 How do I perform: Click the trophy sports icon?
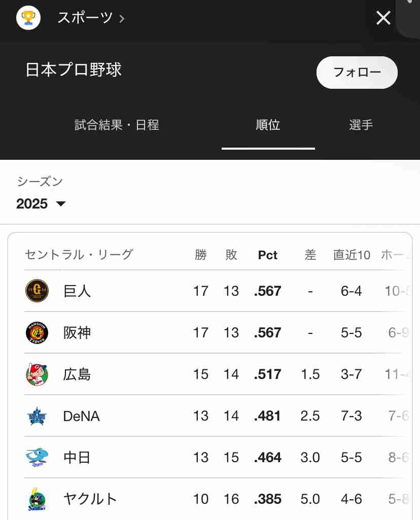coord(28,18)
